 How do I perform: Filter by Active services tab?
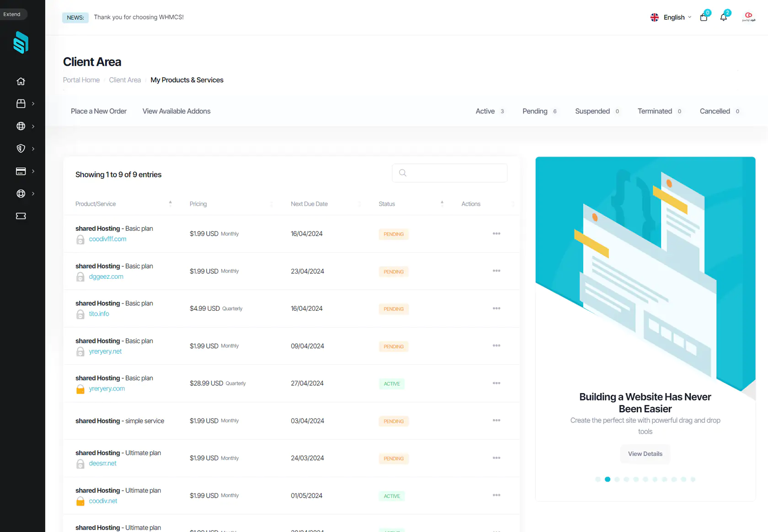pyautogui.click(x=490, y=111)
